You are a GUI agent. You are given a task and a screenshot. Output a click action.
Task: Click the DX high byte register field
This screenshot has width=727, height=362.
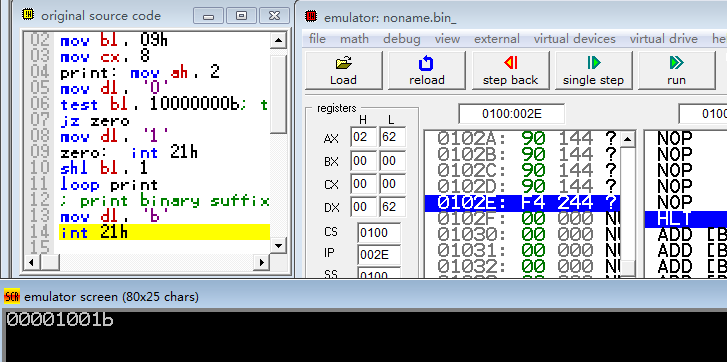click(x=364, y=207)
